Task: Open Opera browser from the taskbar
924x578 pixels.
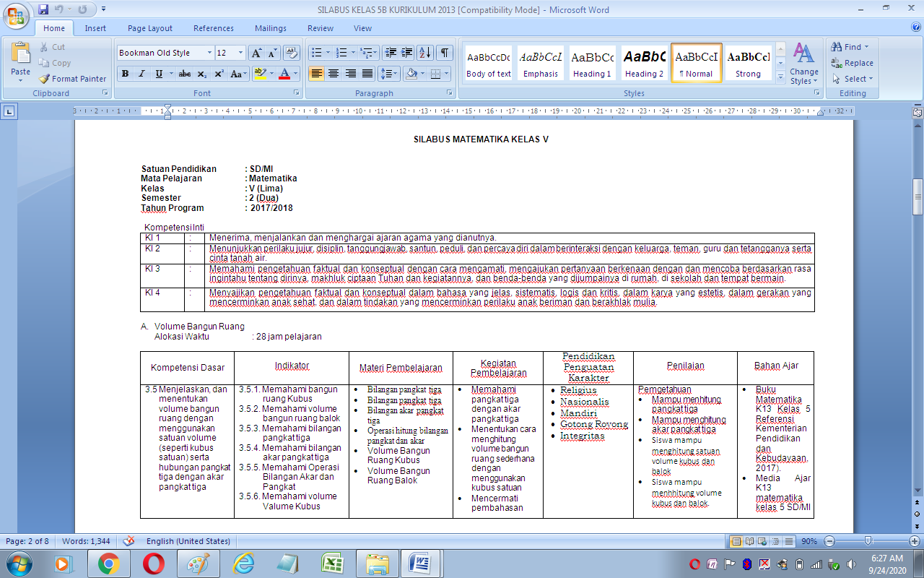Action: click(153, 564)
